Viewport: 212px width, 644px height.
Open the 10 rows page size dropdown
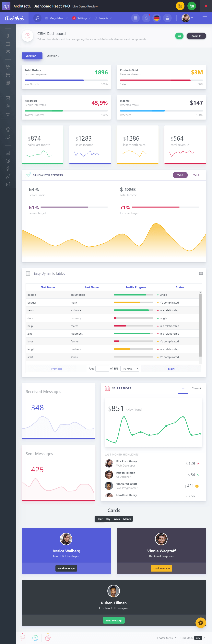coord(130,369)
